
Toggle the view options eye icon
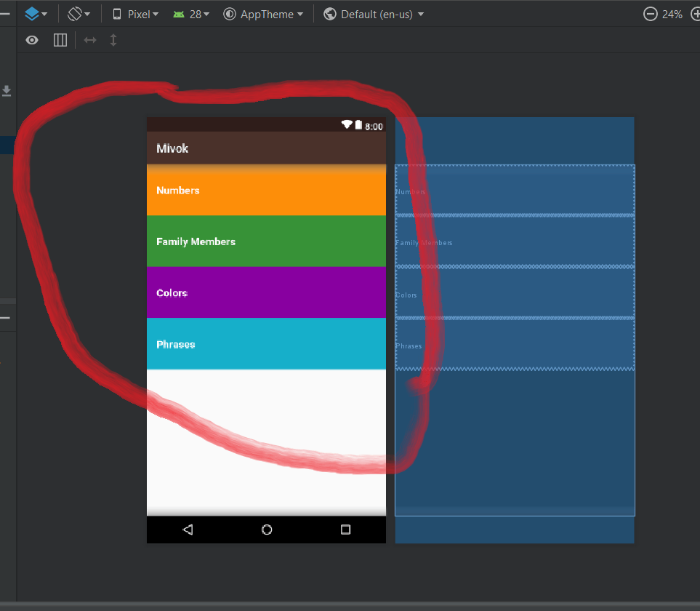click(32, 40)
